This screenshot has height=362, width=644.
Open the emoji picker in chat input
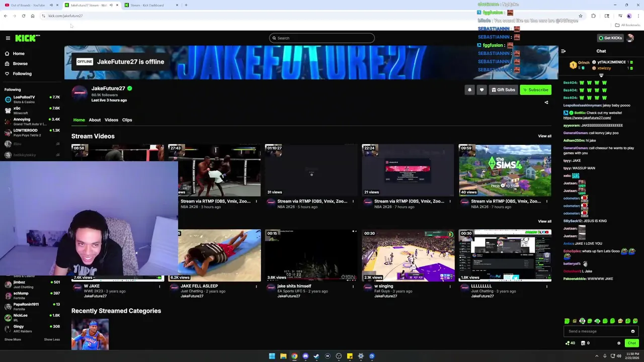[633, 331]
